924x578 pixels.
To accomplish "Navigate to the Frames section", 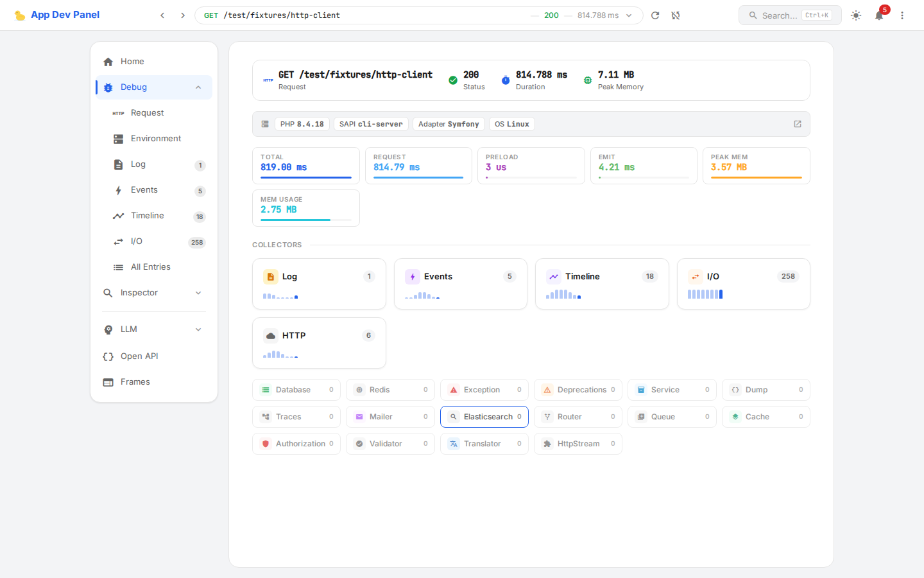I will point(135,381).
